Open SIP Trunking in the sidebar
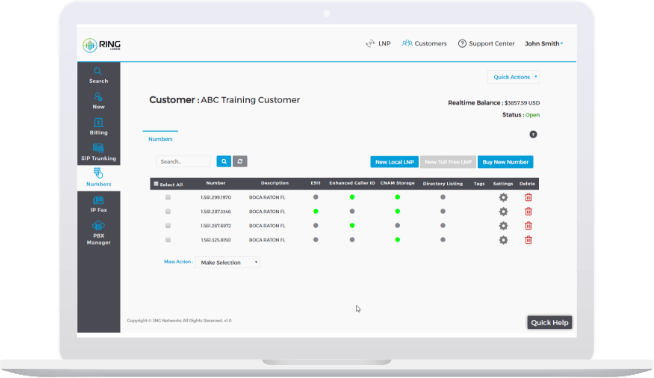654x378 pixels. click(98, 152)
